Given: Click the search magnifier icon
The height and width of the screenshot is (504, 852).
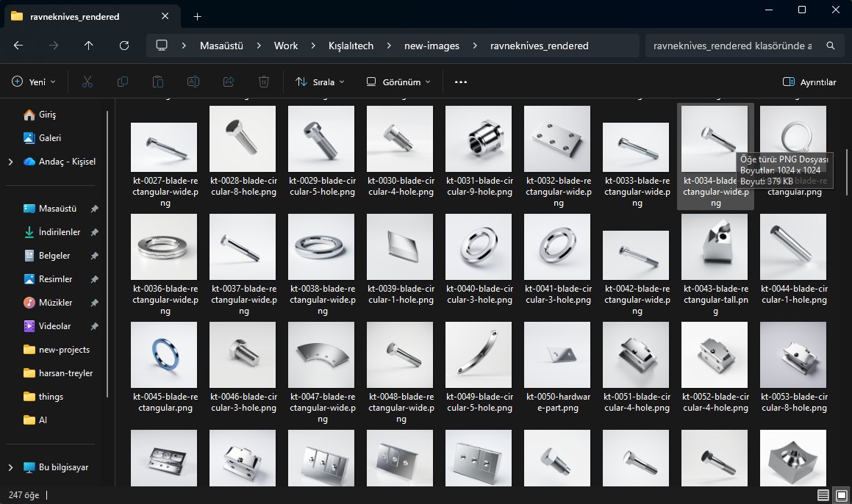Looking at the screenshot, I should (830, 46).
